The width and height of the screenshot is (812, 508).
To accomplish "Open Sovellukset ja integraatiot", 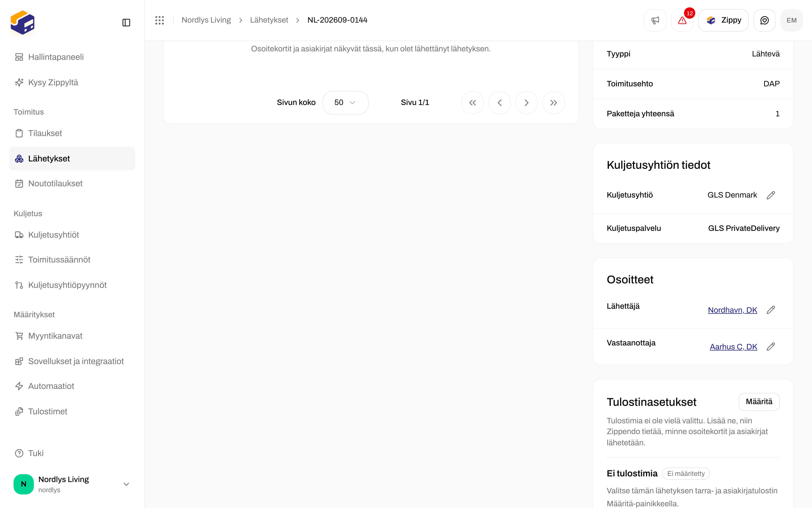I will pyautogui.click(x=72, y=361).
